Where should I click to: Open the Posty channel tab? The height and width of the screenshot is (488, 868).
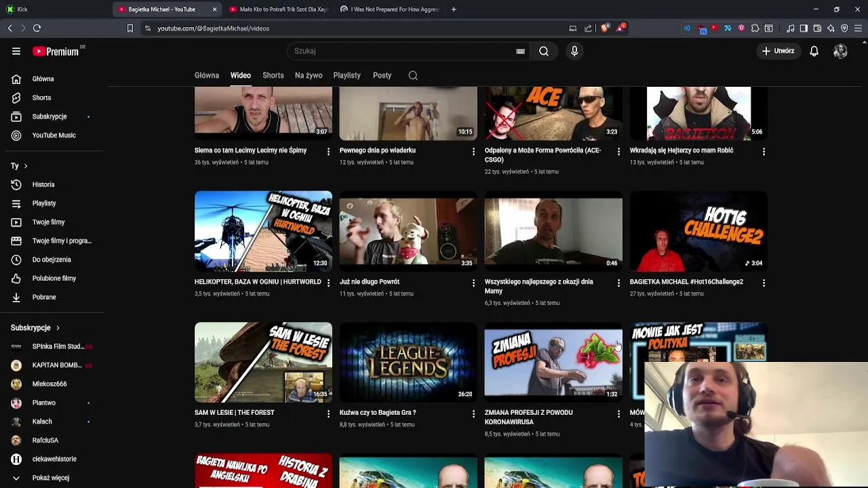click(x=382, y=75)
